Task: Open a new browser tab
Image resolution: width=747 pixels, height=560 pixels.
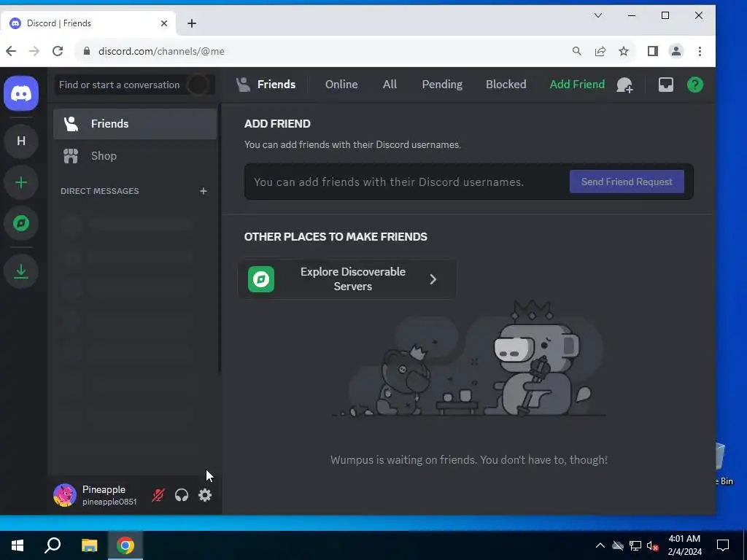Action: (x=192, y=23)
